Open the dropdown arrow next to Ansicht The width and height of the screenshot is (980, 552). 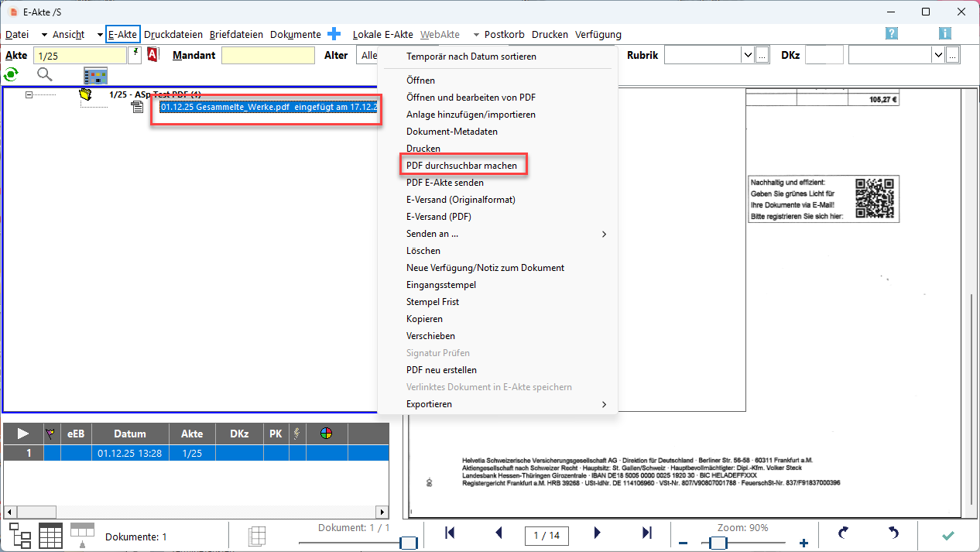tap(100, 35)
